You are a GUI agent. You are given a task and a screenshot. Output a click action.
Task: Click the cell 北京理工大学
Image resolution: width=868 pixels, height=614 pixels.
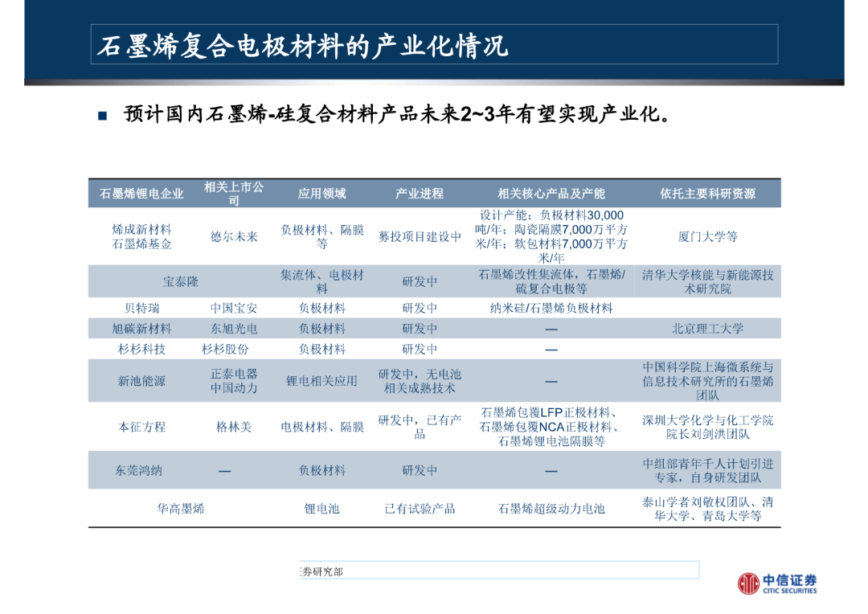(x=707, y=329)
